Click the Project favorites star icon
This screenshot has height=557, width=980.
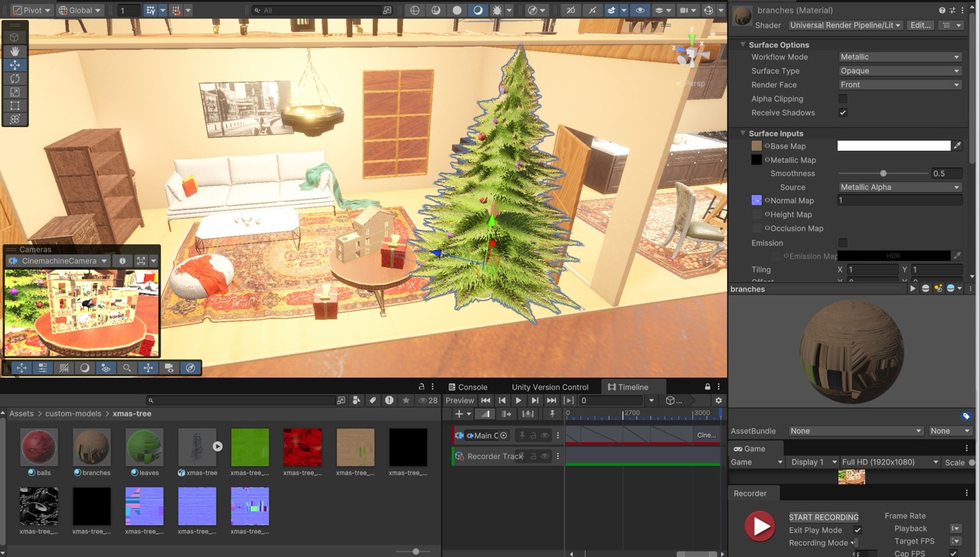tap(406, 400)
